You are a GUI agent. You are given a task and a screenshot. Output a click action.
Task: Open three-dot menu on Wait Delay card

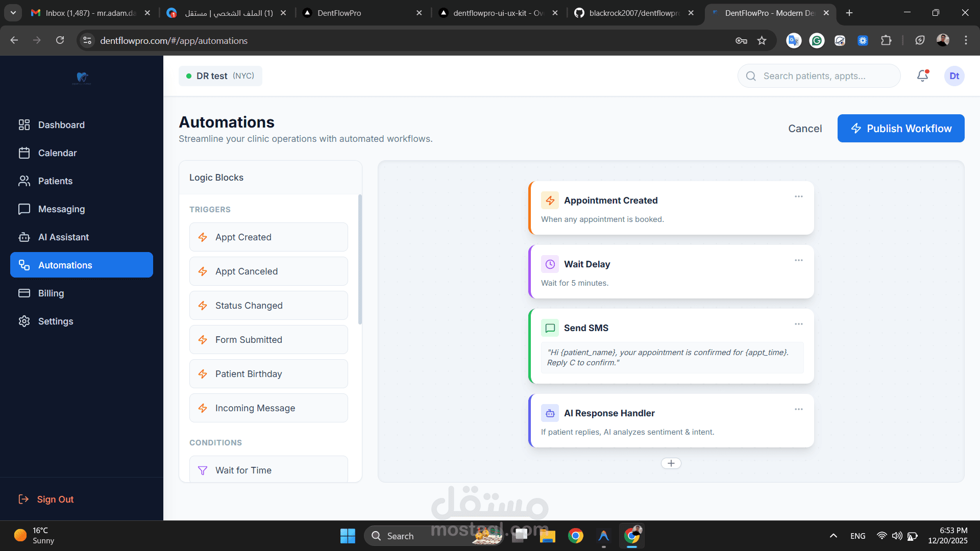798,260
